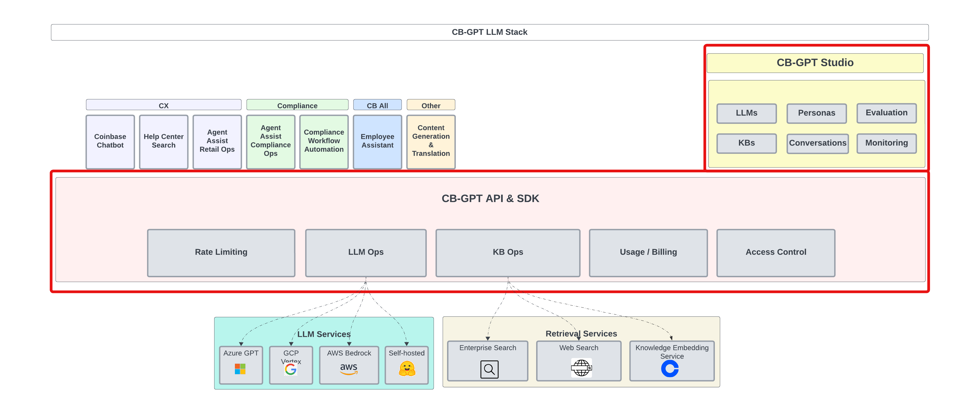Click the Compliance category header

tap(297, 105)
